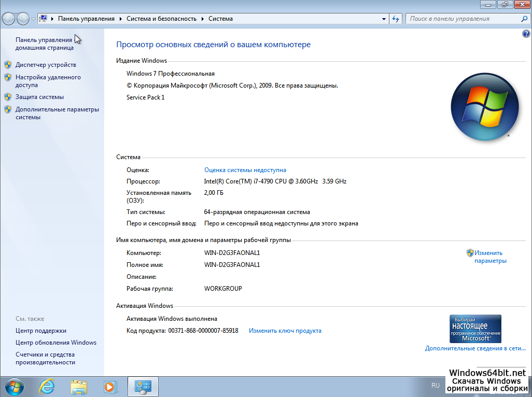Click the WORKGROUP value

(x=223, y=289)
